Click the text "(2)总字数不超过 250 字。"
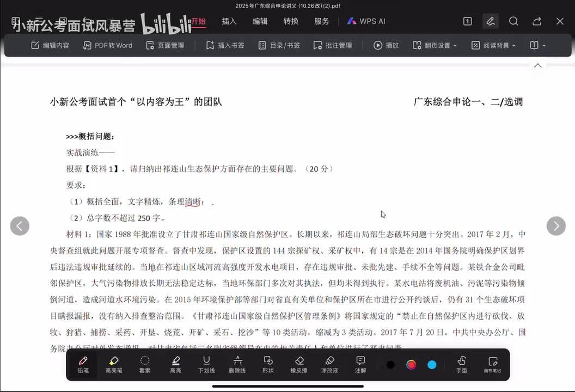Image resolution: width=575 pixels, height=392 pixels. tap(118, 218)
